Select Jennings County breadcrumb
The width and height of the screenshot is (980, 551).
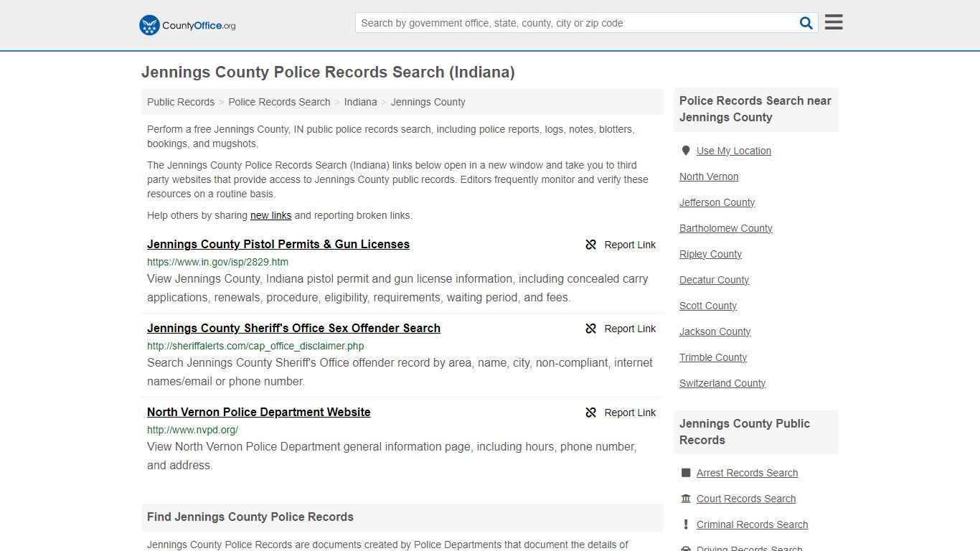tap(428, 102)
